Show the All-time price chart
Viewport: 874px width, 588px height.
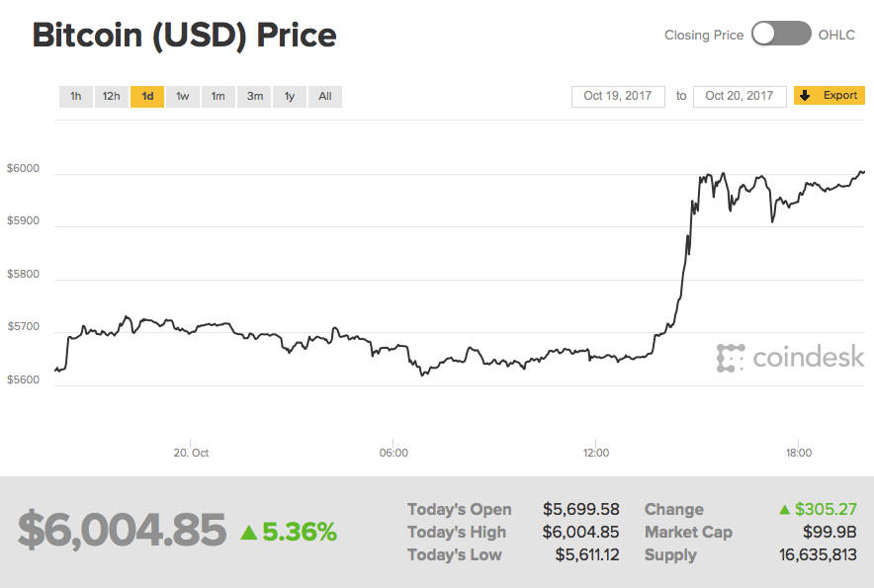click(324, 96)
